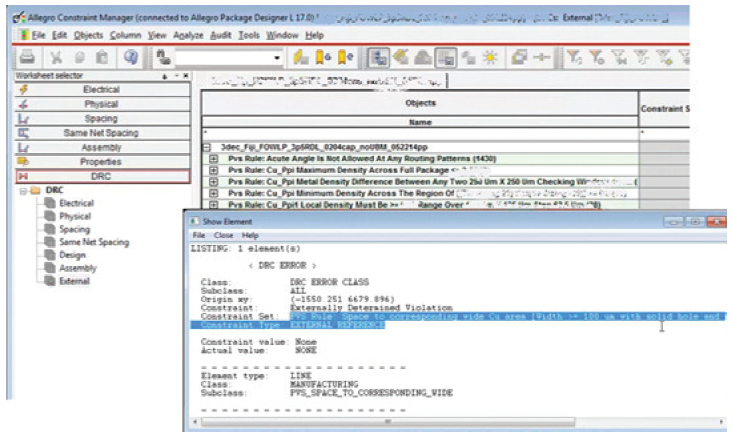Expand the Acute Angle Pvs Rule row

213,159
